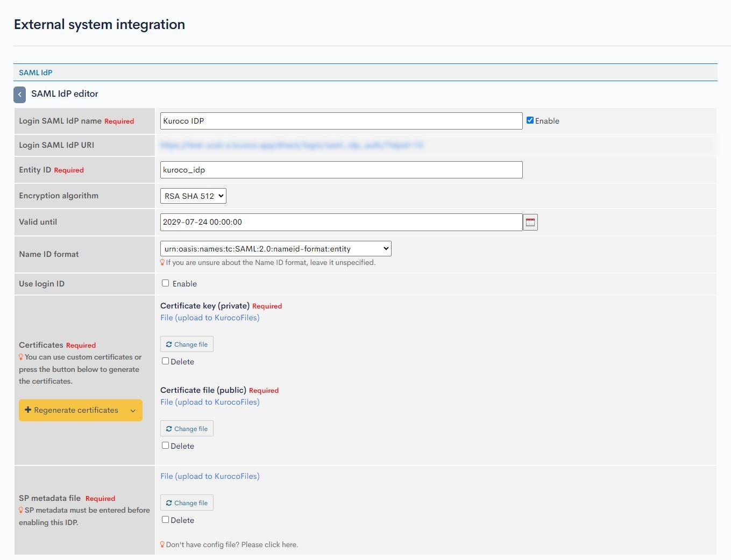Uncheck Enable next to IdP name

(530, 120)
